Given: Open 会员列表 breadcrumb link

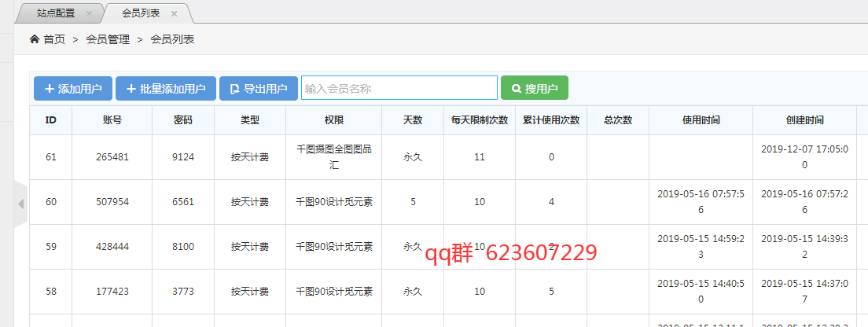Looking at the screenshot, I should pyautogui.click(x=172, y=39).
